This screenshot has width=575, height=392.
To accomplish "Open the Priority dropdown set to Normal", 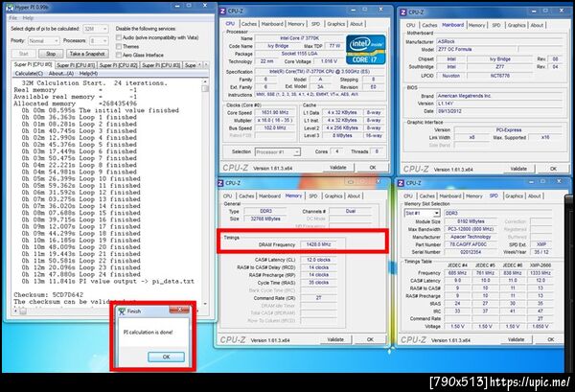I will pos(43,40).
